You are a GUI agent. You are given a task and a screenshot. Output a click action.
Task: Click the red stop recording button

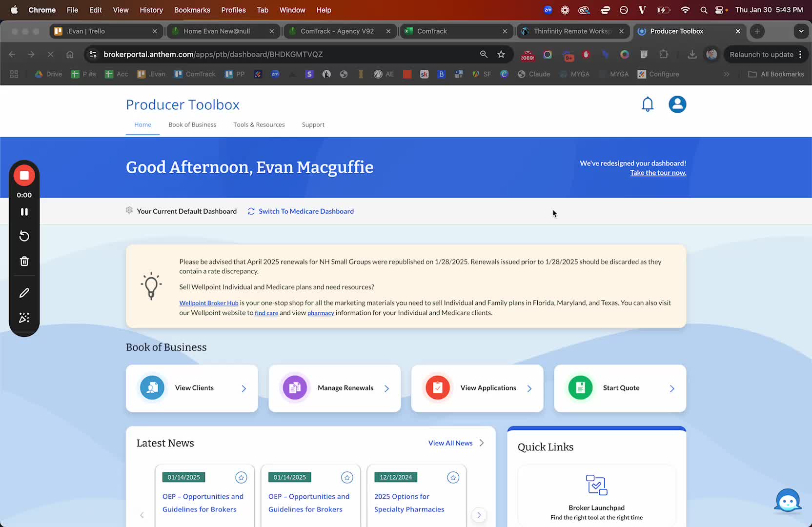click(24, 176)
